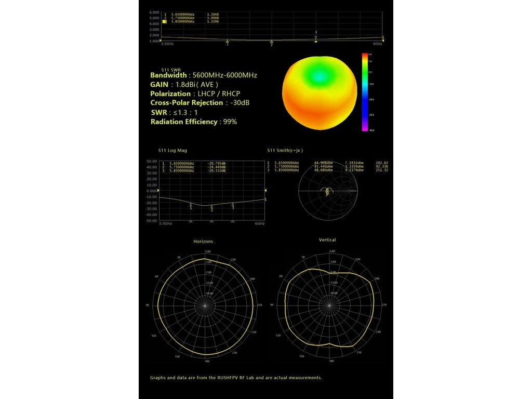Click the Bandwidth 5600MHz-6000MHz text
Screen dimensions: 532x399
pyautogui.click(x=203, y=75)
